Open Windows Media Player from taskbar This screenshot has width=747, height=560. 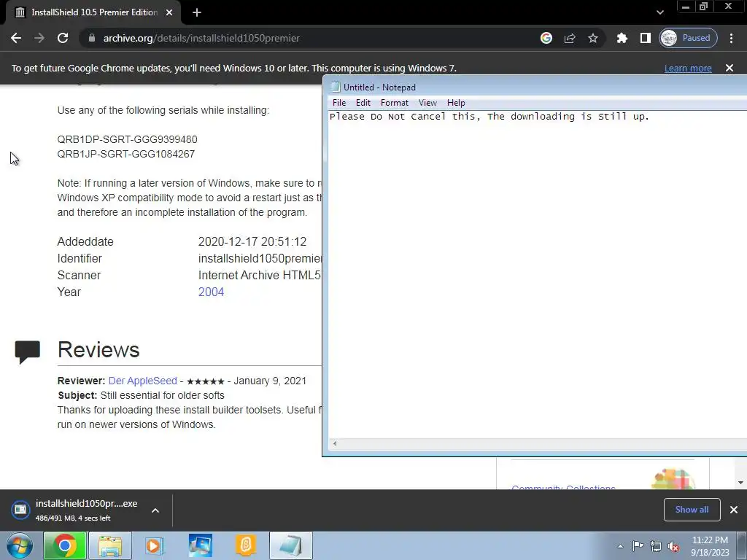[x=154, y=545]
